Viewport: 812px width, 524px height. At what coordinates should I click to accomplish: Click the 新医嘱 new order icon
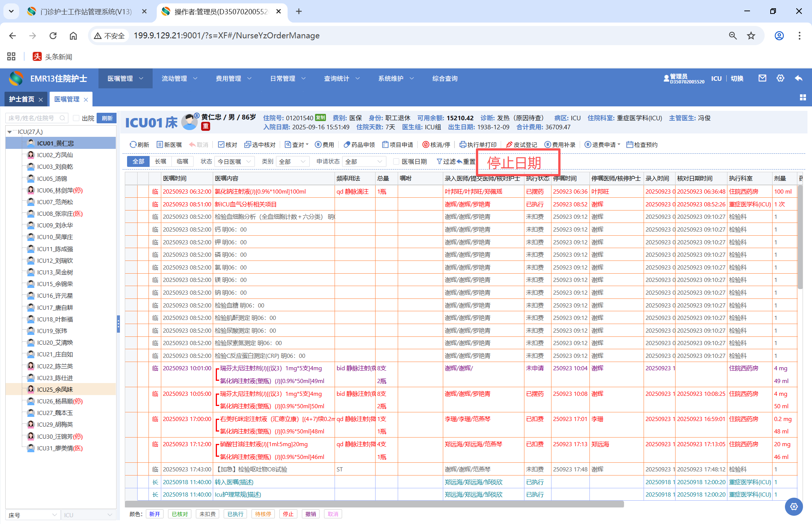(x=160, y=145)
